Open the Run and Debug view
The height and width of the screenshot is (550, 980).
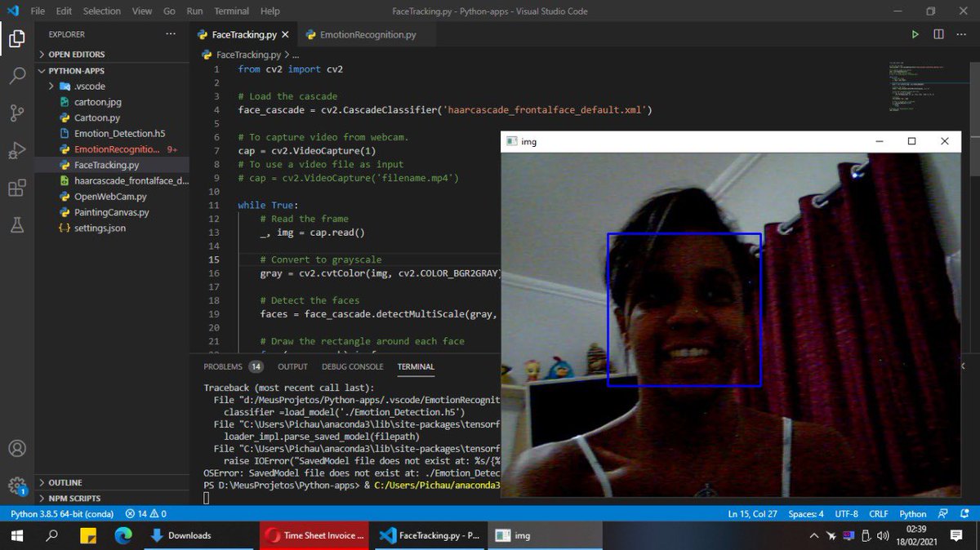(x=17, y=151)
